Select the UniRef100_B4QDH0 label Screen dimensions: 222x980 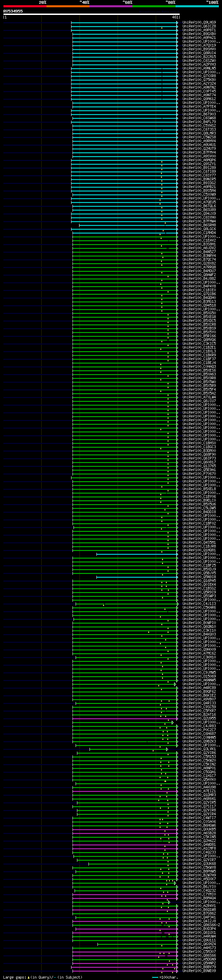199,298
